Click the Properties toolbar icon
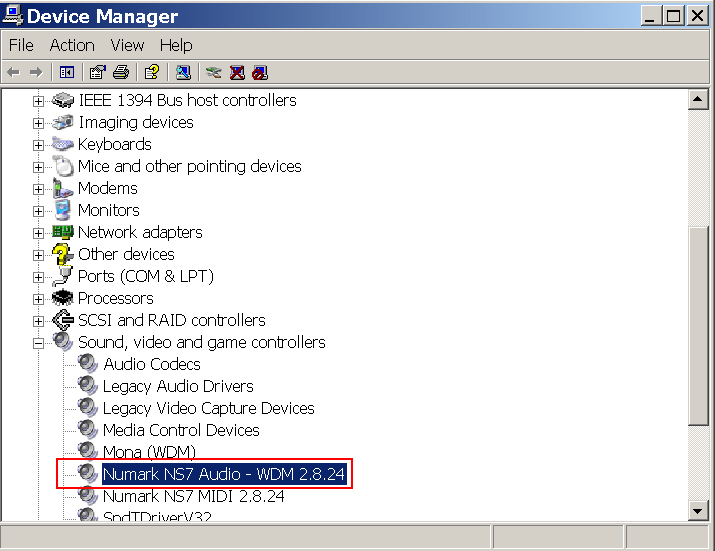The width and height of the screenshot is (715, 551). coord(97,72)
